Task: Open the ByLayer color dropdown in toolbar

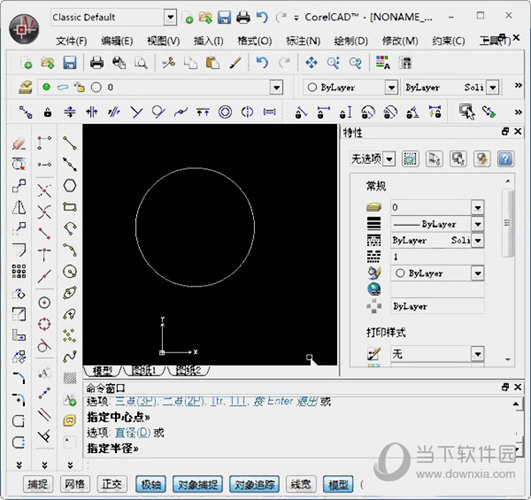Action: pyautogui.click(x=391, y=88)
